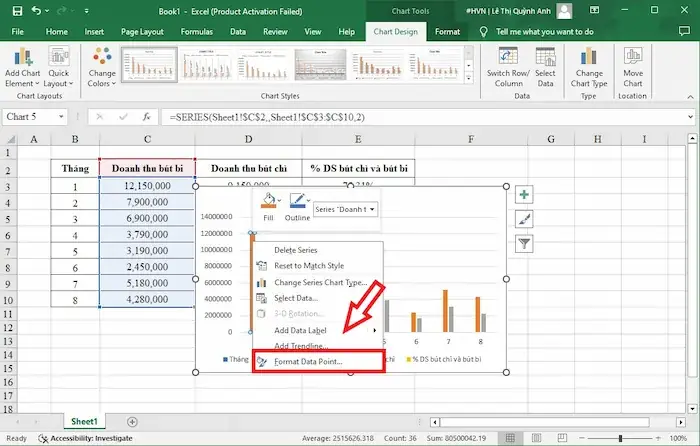Click the zoom slider handle
Viewport: 700px width, 446px height.
pos(620,438)
